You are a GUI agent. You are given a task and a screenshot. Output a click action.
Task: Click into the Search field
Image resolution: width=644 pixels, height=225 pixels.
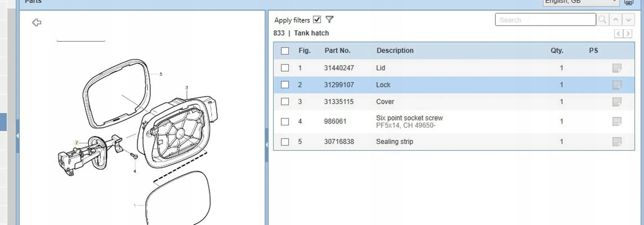pyautogui.click(x=545, y=20)
